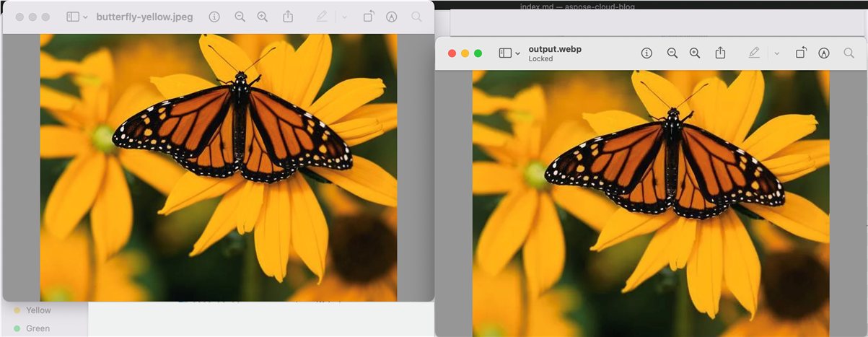
Task: Rotate output.webp image with rotate icon
Action: (x=801, y=53)
